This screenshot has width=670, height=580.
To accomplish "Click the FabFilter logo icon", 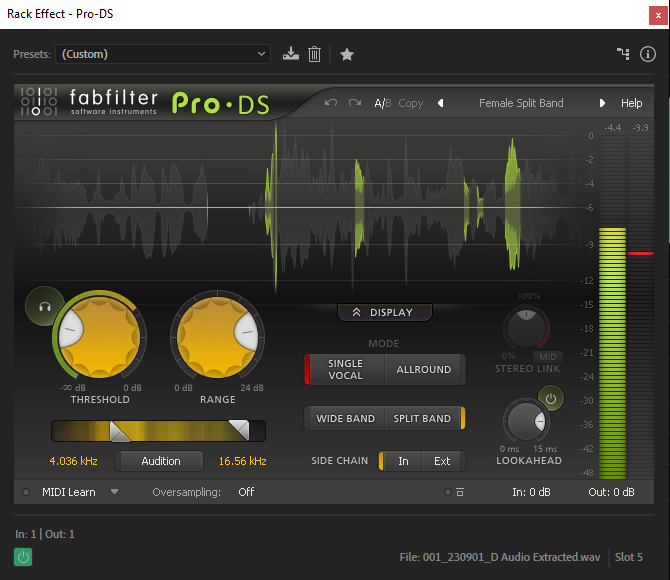I will click(39, 102).
